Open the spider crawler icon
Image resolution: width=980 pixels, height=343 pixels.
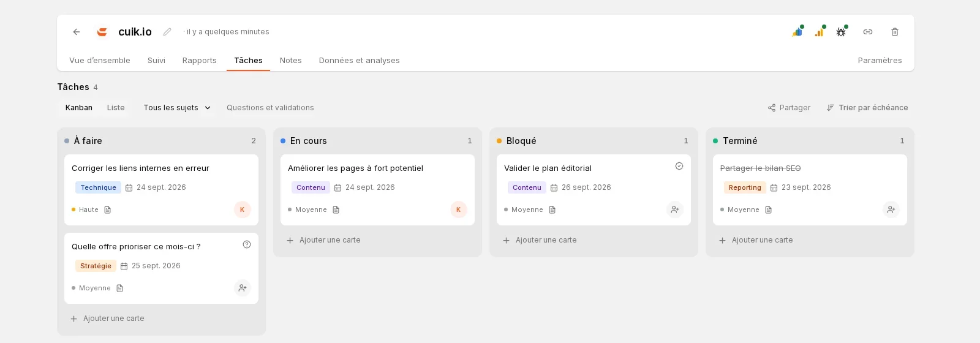coord(842,31)
